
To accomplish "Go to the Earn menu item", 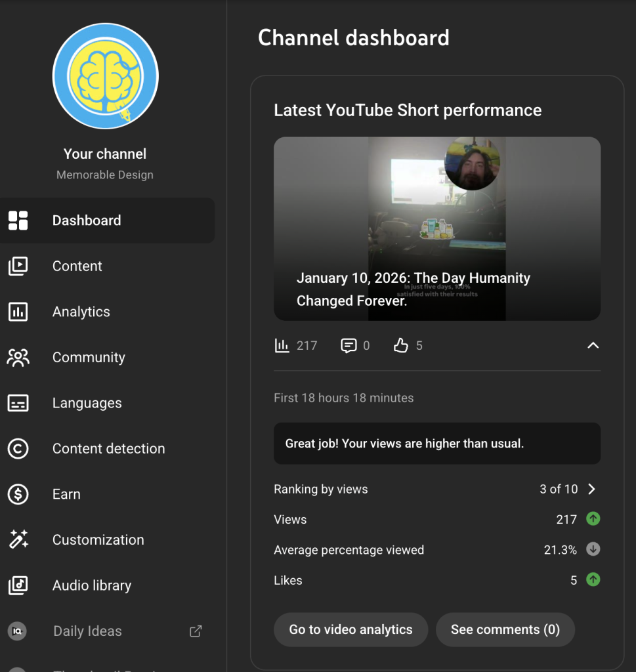I will click(x=66, y=494).
